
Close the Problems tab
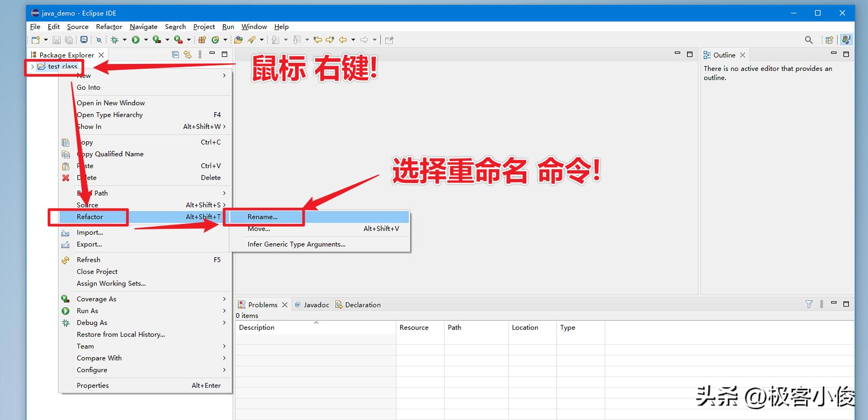(285, 305)
